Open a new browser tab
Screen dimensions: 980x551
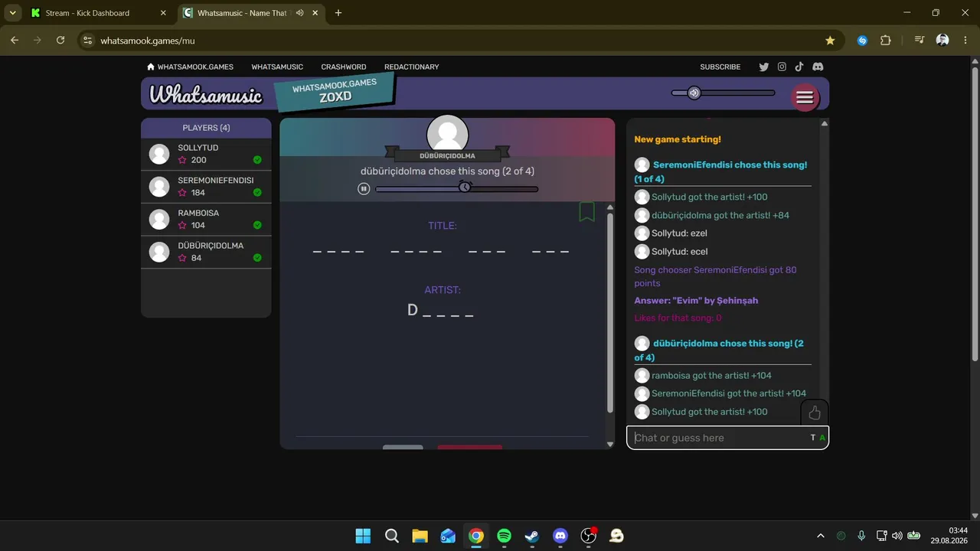click(338, 13)
